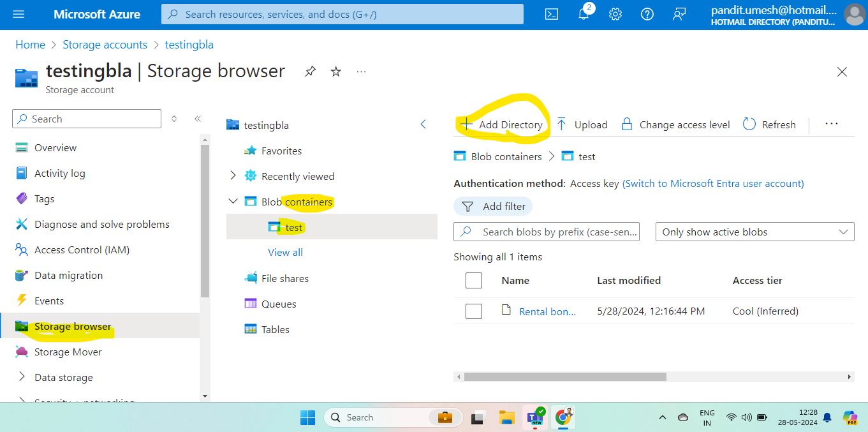Open the toolbar overflow ellipsis menu
The width and height of the screenshot is (868, 432).
831,124
